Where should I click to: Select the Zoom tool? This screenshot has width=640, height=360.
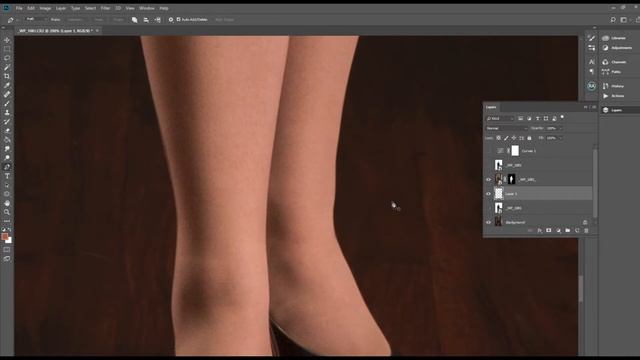pos(7,212)
